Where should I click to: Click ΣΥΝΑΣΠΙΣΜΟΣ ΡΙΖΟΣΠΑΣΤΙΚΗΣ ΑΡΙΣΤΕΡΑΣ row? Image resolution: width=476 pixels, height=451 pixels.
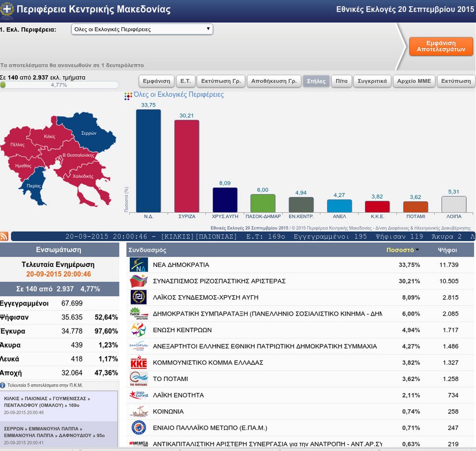click(x=300, y=281)
